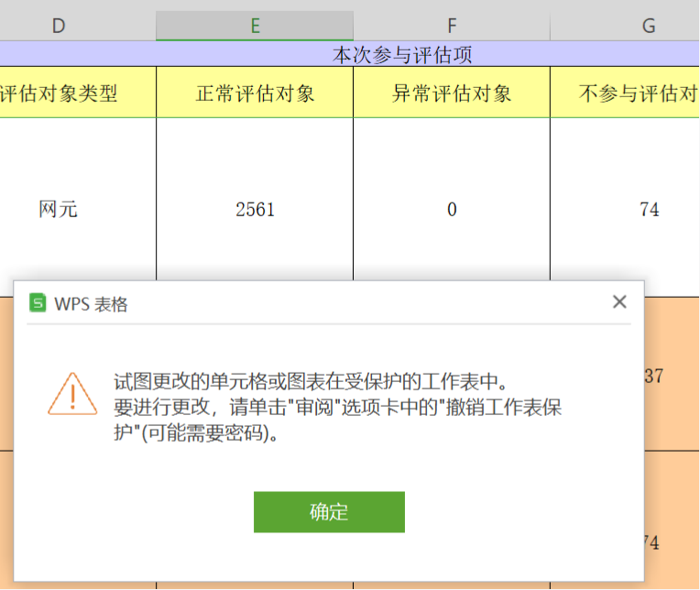Select column E header
This screenshot has height=590, width=700.
point(255,26)
